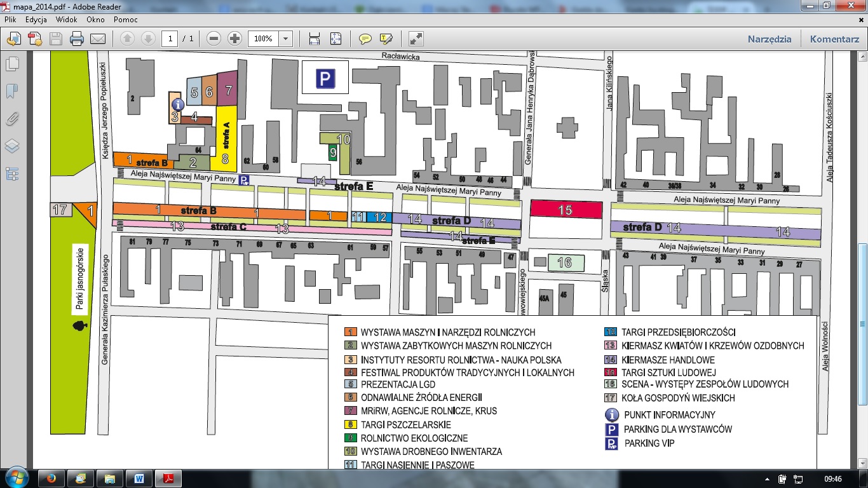Switch to Word in the taskbar

[139, 478]
